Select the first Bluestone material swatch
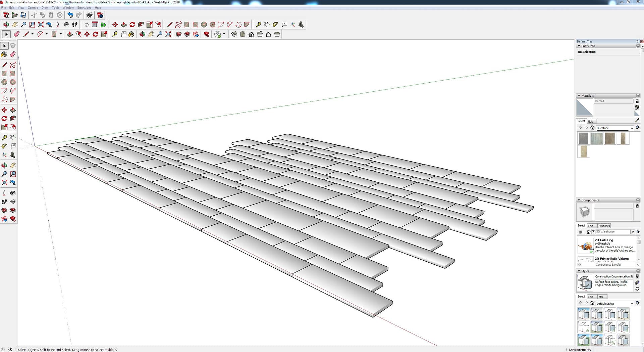The height and width of the screenshot is (352, 644). (584, 138)
